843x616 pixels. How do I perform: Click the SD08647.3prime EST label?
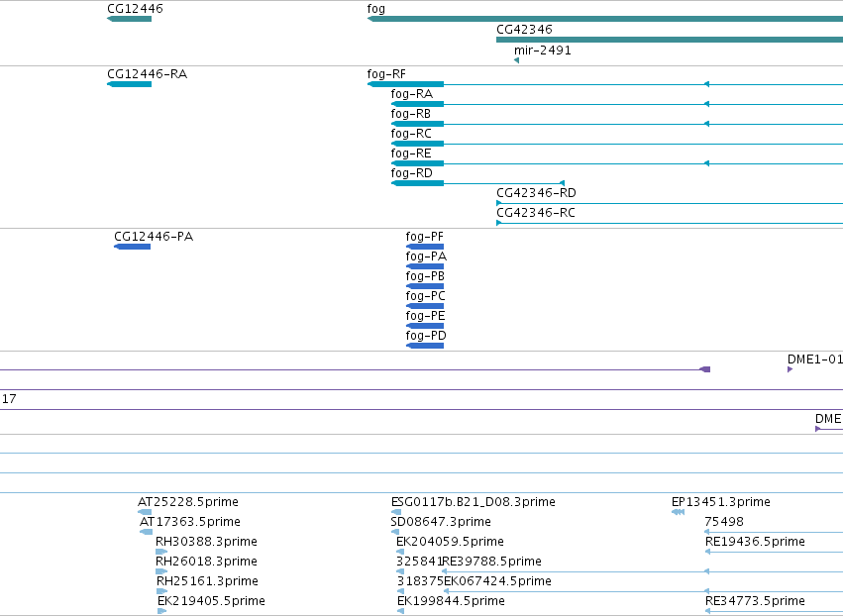(x=441, y=522)
